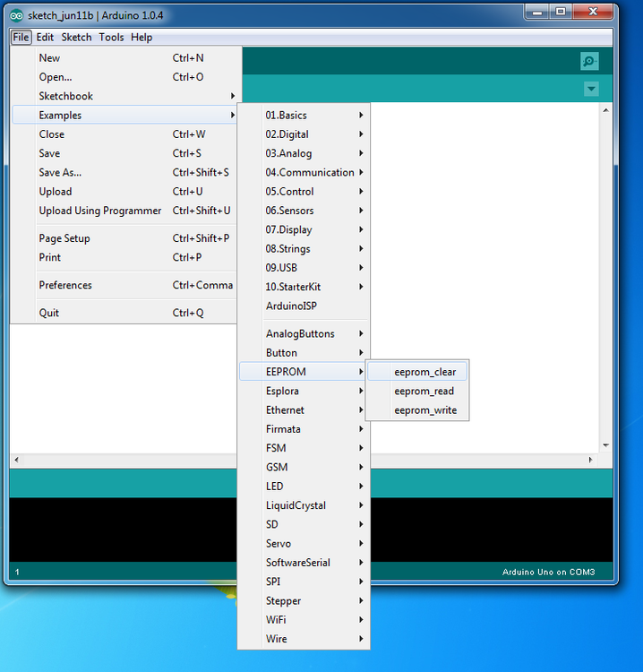This screenshot has width=643, height=672.
Task: Expand the 05.Control examples
Action: coord(304,191)
